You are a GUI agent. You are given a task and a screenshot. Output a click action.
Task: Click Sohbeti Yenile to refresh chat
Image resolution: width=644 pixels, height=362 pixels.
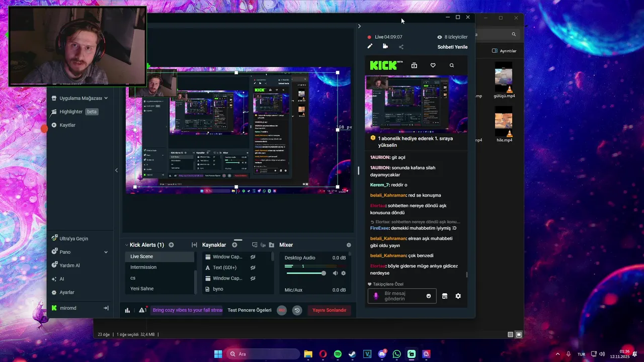452,47
